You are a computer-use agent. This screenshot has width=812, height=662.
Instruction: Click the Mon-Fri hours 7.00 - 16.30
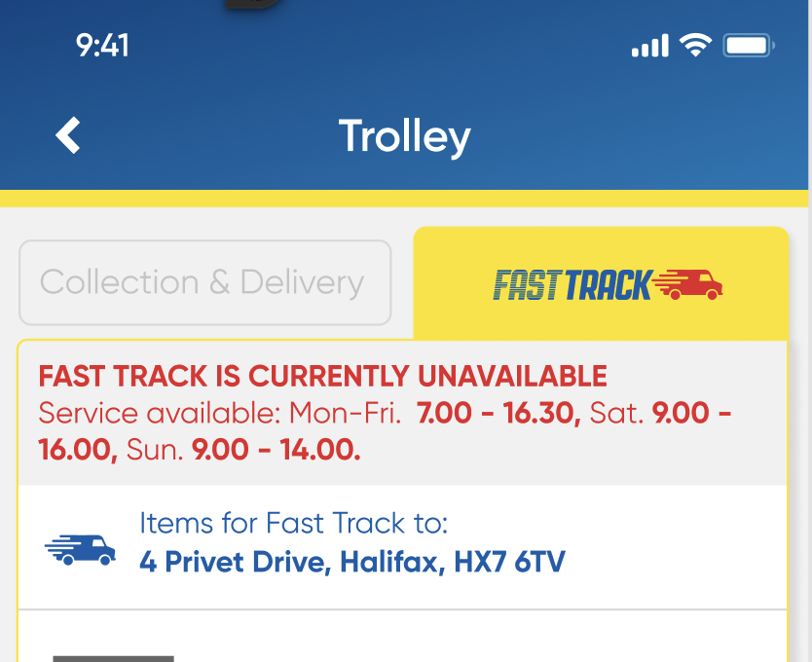(498, 413)
